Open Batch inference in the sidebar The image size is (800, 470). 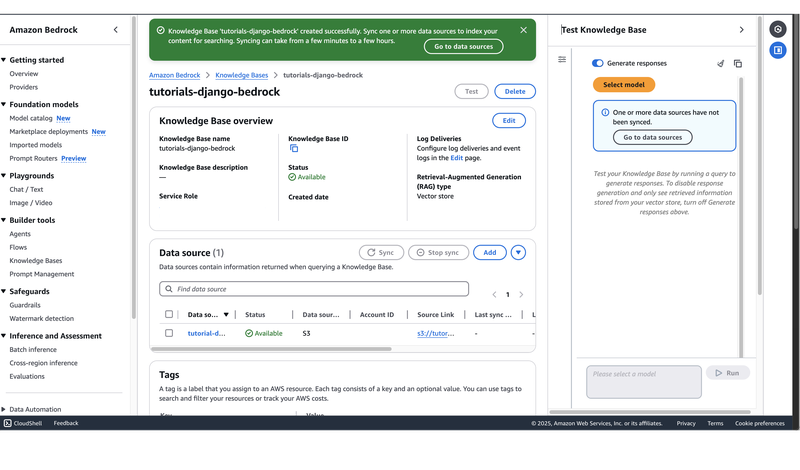coord(33,350)
